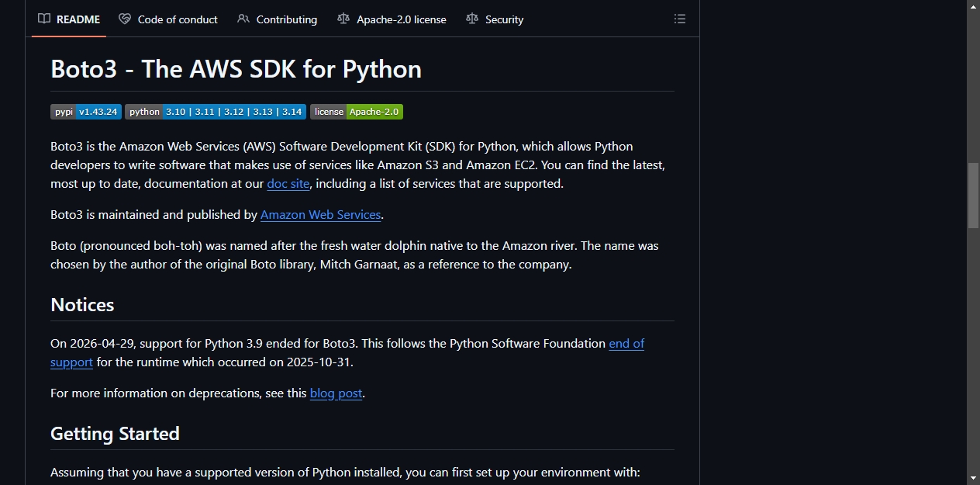Click the scrollbar up arrow
The image size is (980, 485).
click(x=973, y=6)
